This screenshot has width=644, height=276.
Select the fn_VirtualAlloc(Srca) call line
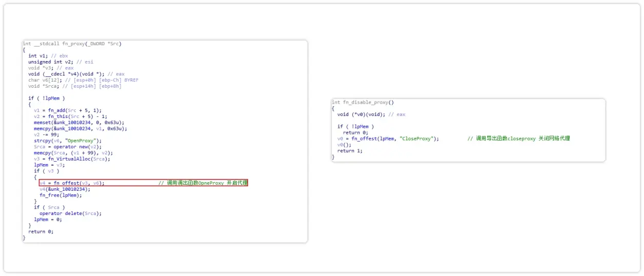[x=72, y=159]
